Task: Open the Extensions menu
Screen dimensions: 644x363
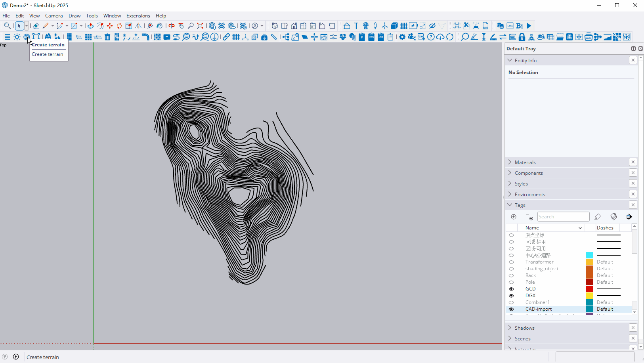Action: click(138, 16)
